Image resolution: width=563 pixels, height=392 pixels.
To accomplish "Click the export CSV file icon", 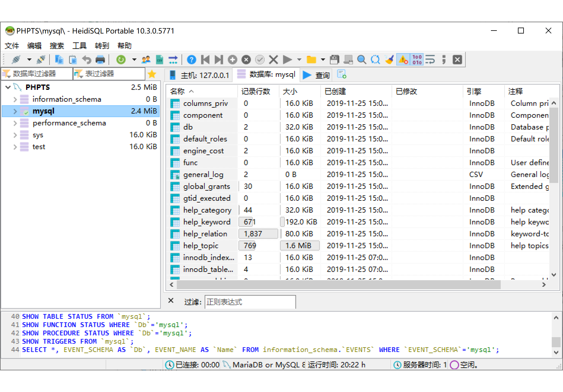I will (160, 60).
